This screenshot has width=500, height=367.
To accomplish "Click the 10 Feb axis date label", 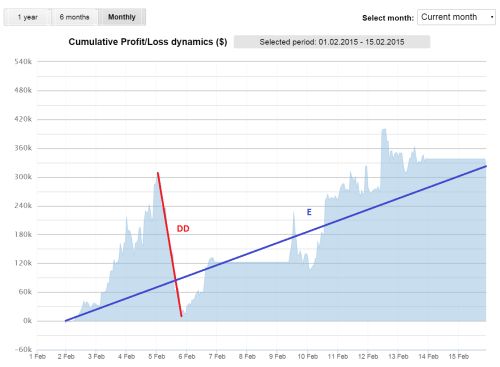I will [x=308, y=357].
